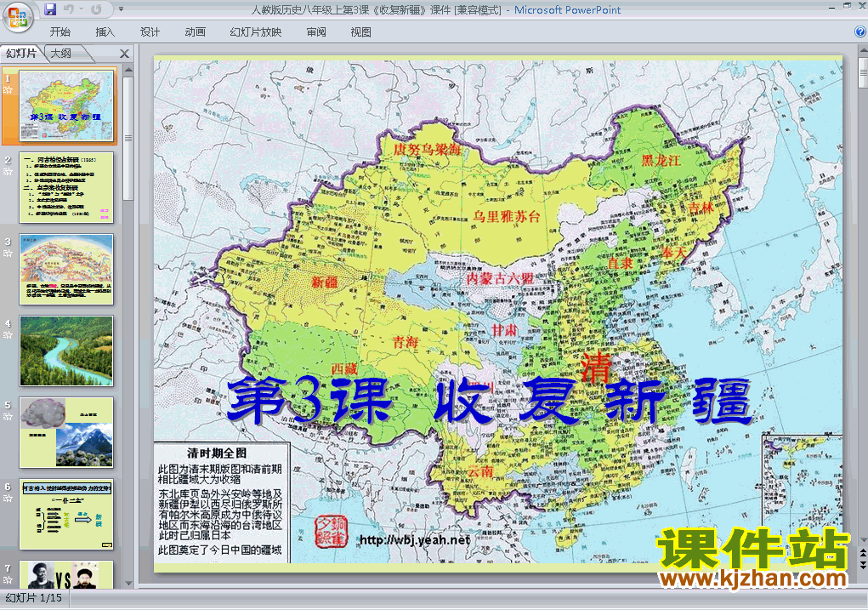
Task: Click main slide area scroll up arrow
Action: (x=863, y=51)
